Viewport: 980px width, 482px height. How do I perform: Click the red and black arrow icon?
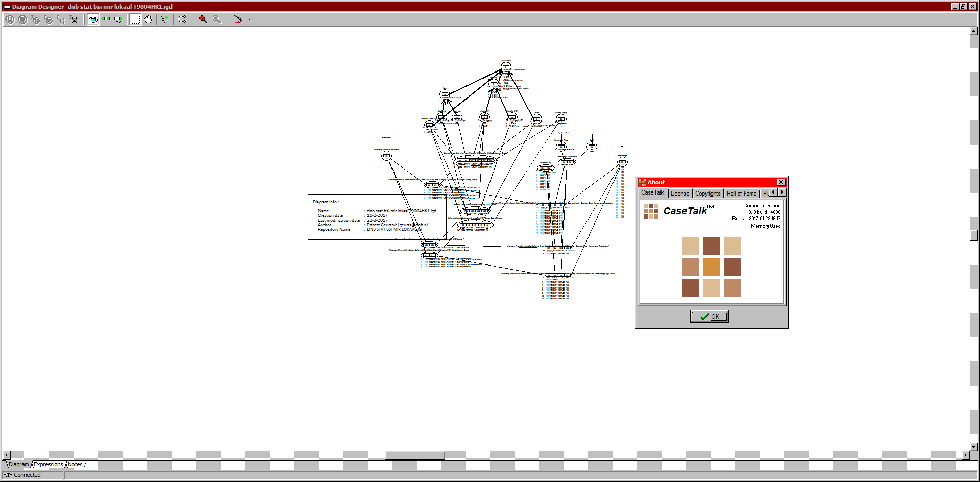(237, 19)
